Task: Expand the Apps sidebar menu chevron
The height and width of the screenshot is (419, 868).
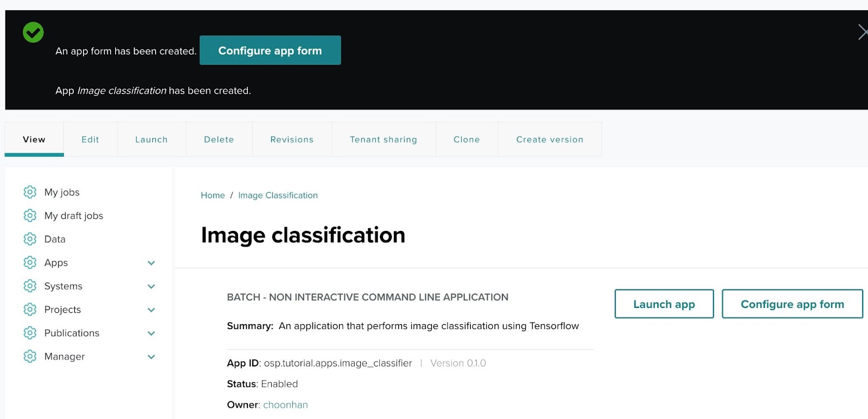Action: pyautogui.click(x=151, y=263)
